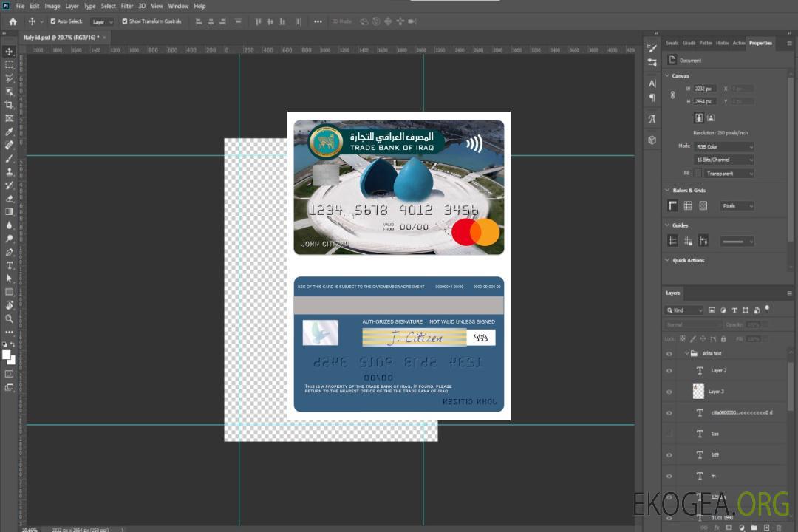
Task: Collapse the Canvas section
Action: 667,75
